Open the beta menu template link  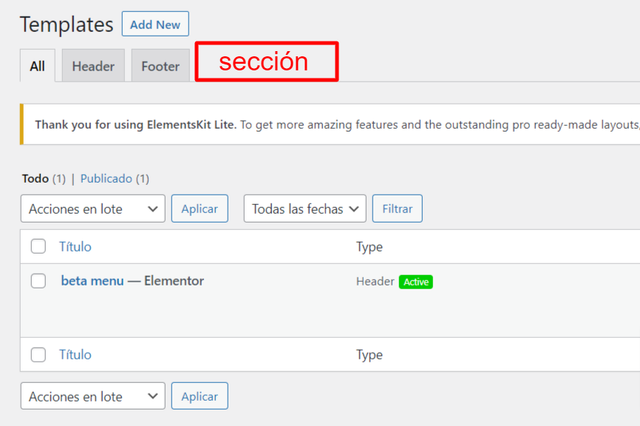coord(92,281)
